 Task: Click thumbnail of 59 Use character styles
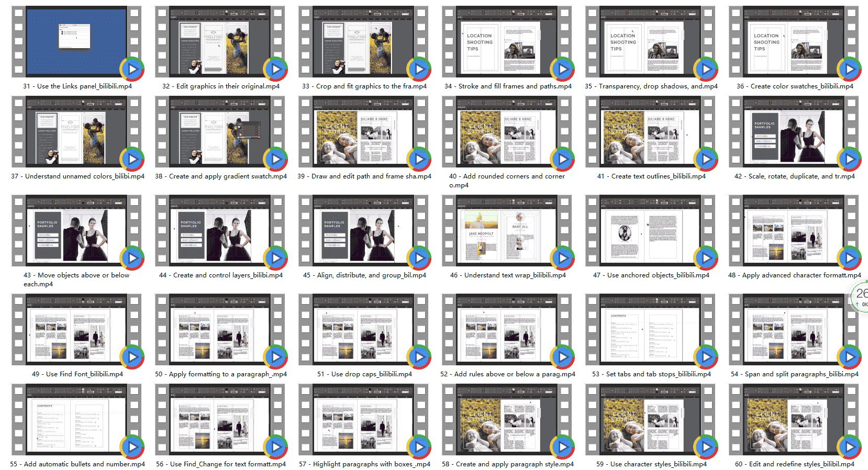pos(650,420)
